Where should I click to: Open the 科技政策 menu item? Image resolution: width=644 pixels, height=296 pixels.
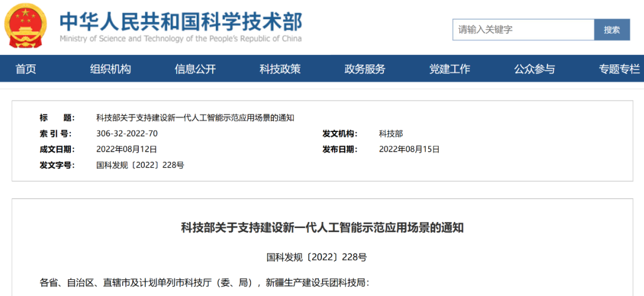click(280, 69)
